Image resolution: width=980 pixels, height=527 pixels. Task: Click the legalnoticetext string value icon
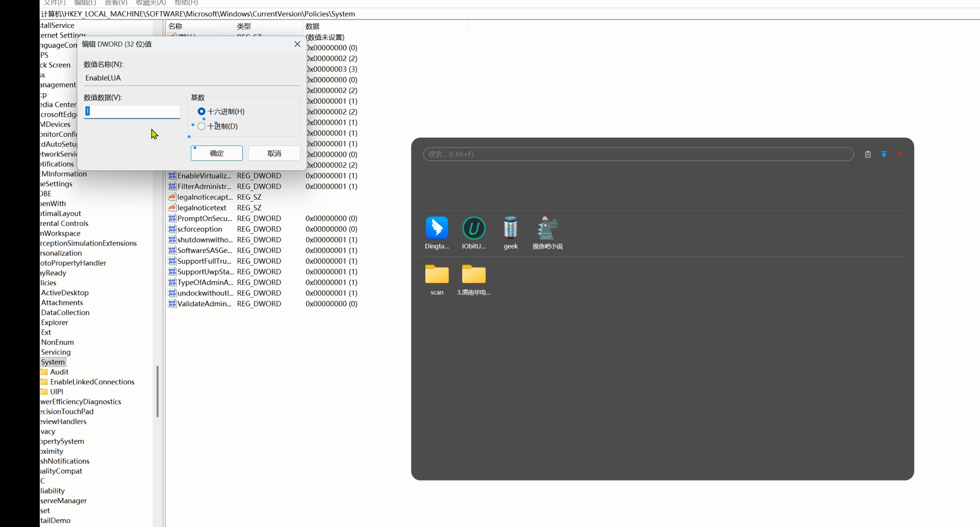pos(172,208)
